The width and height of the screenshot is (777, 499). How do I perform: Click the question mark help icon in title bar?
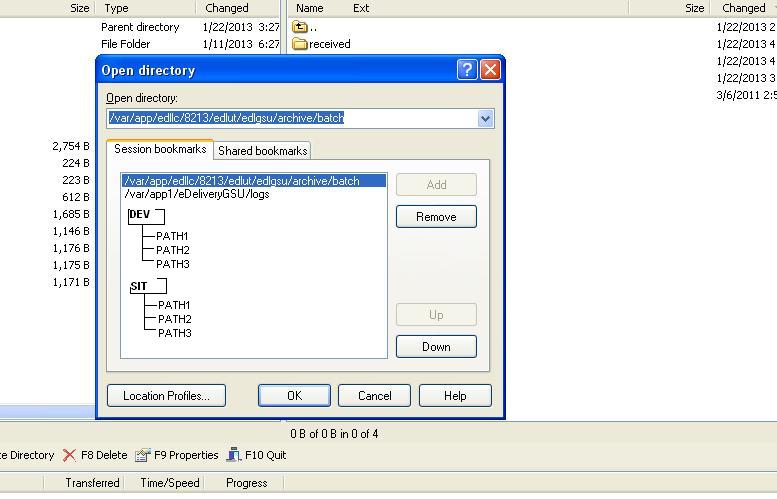coord(467,70)
